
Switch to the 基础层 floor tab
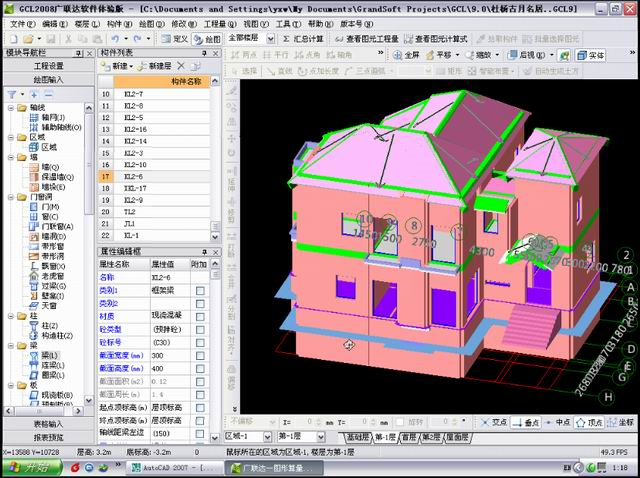(358, 437)
